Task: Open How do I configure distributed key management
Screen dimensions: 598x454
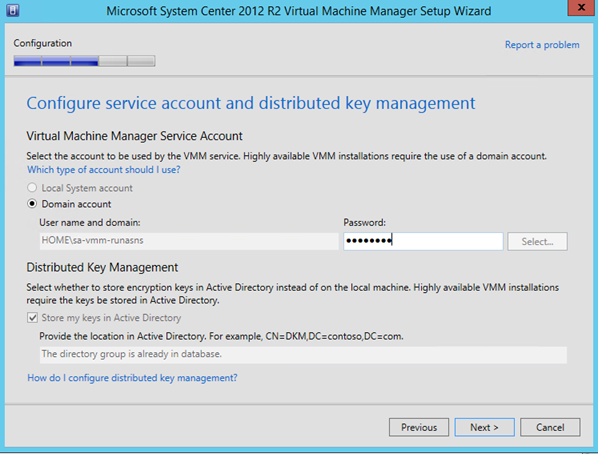Action: (x=132, y=378)
